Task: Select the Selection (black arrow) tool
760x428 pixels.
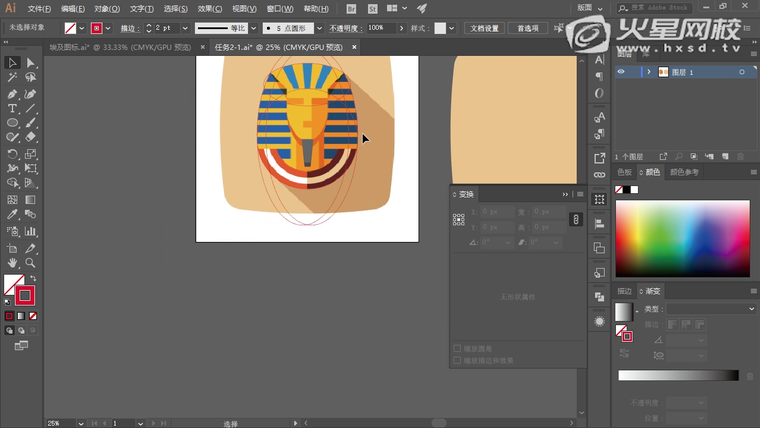Action: point(12,63)
